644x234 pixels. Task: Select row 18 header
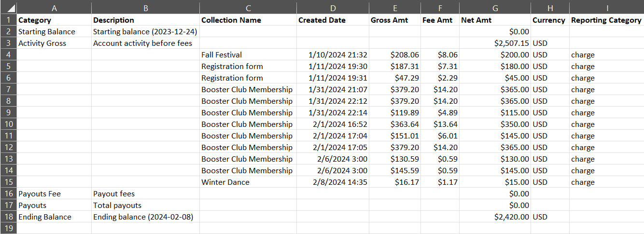8,217
